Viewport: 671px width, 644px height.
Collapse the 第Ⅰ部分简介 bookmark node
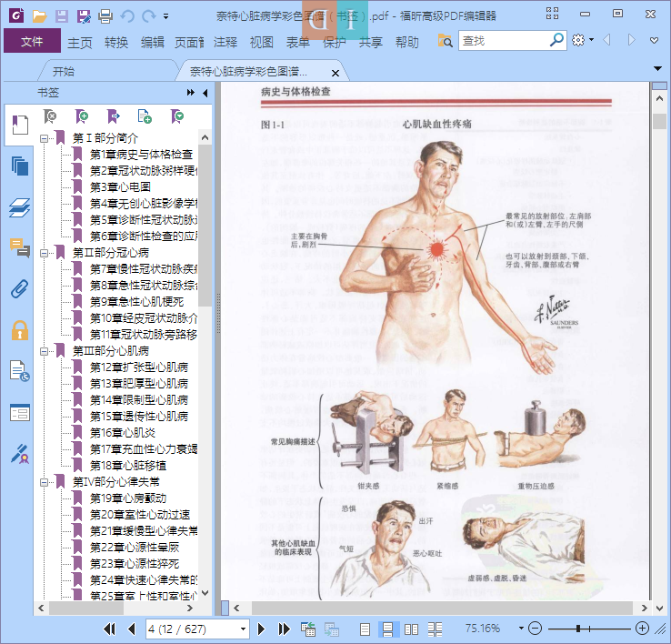click(x=44, y=138)
